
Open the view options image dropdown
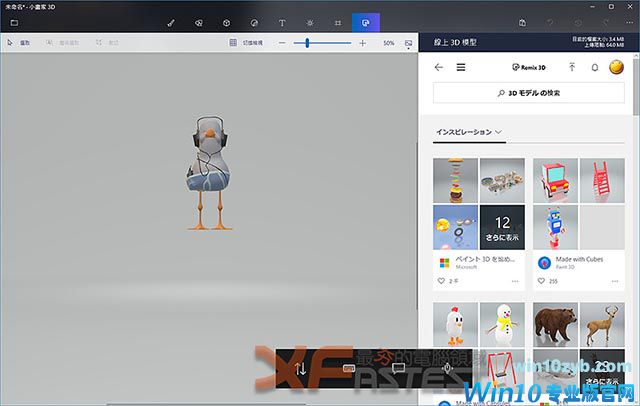408,44
